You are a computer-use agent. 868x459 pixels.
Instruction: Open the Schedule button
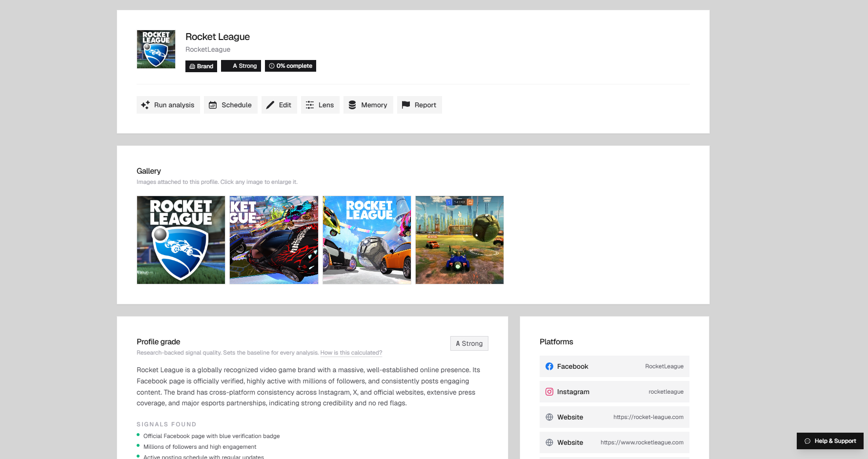pos(231,105)
